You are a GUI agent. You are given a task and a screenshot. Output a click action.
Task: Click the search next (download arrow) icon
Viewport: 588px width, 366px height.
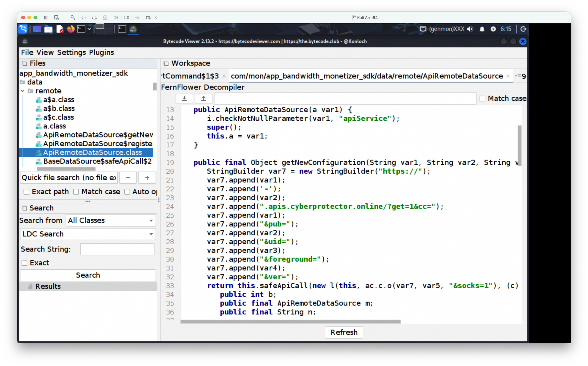[184, 98]
